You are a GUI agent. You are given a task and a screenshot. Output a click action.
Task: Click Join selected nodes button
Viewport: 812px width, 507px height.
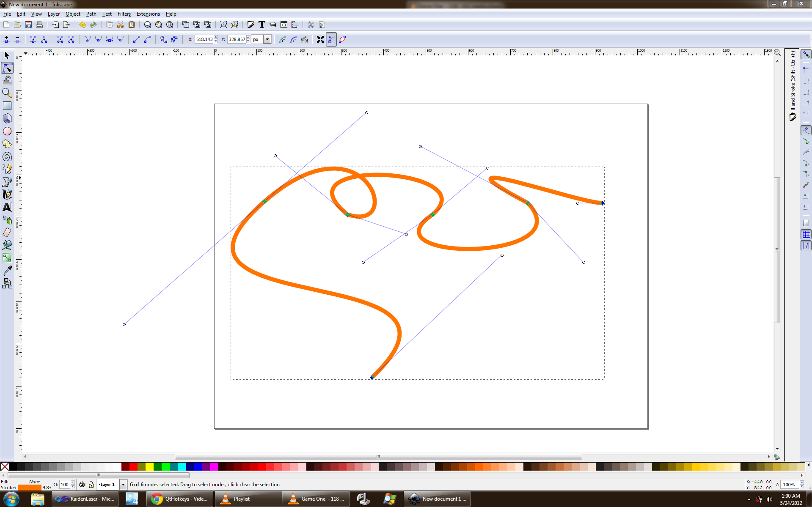33,39
